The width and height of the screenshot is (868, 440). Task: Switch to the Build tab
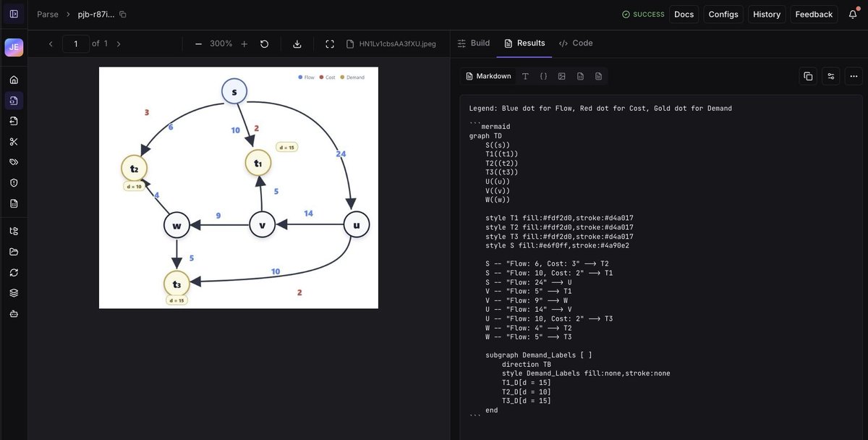474,43
